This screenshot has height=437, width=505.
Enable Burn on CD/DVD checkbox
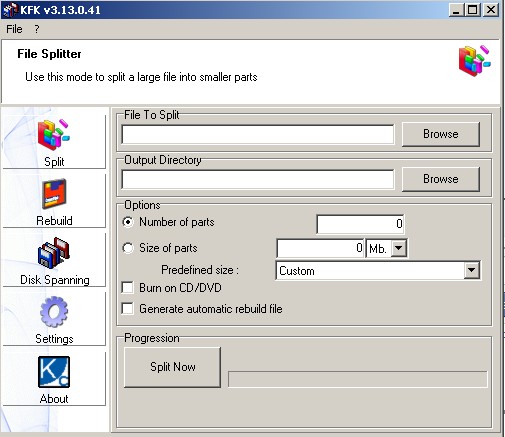(x=127, y=288)
